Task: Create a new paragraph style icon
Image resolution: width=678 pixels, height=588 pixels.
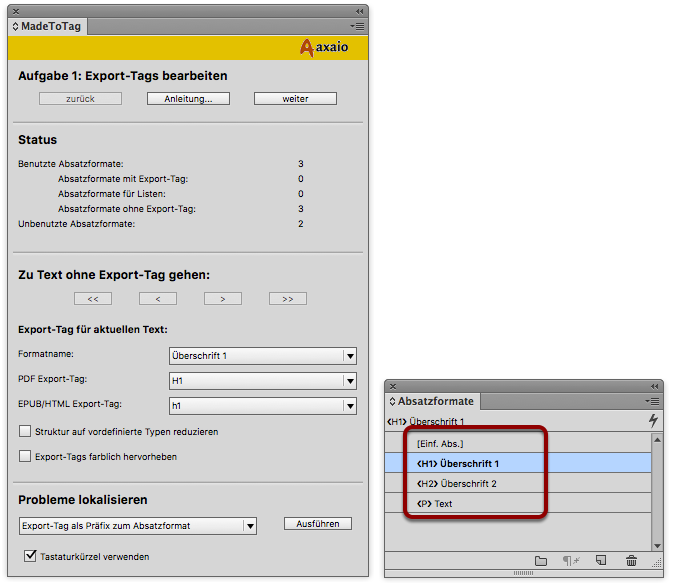Action: [x=601, y=561]
